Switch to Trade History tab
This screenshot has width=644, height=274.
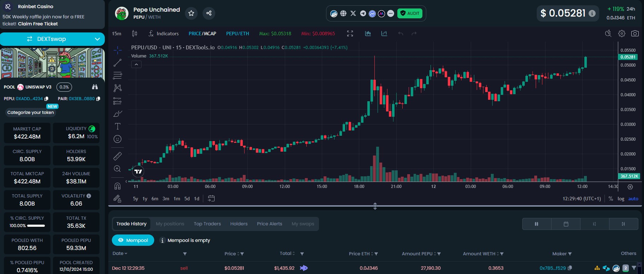131,224
